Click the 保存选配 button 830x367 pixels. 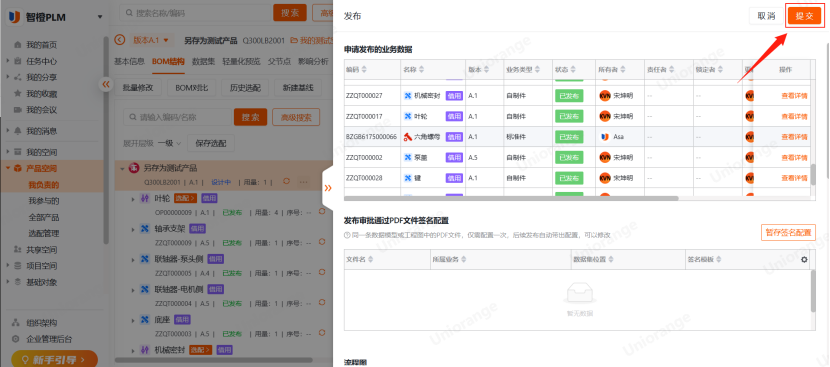pyautogui.click(x=211, y=143)
